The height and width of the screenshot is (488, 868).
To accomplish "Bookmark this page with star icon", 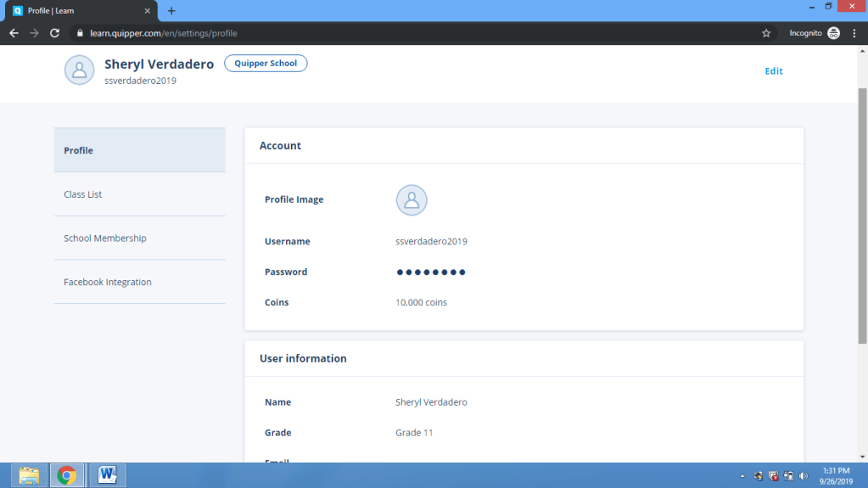I will 766,33.
